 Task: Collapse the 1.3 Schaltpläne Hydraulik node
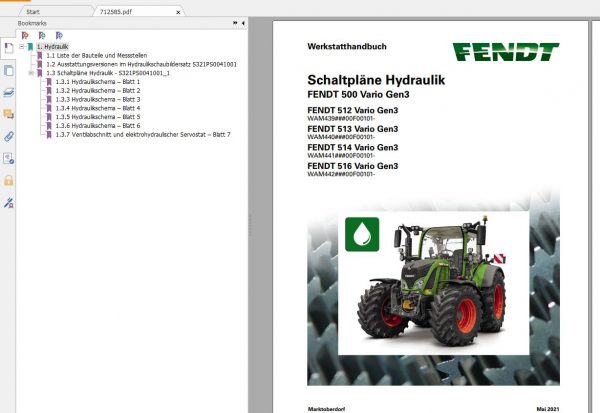(31, 73)
